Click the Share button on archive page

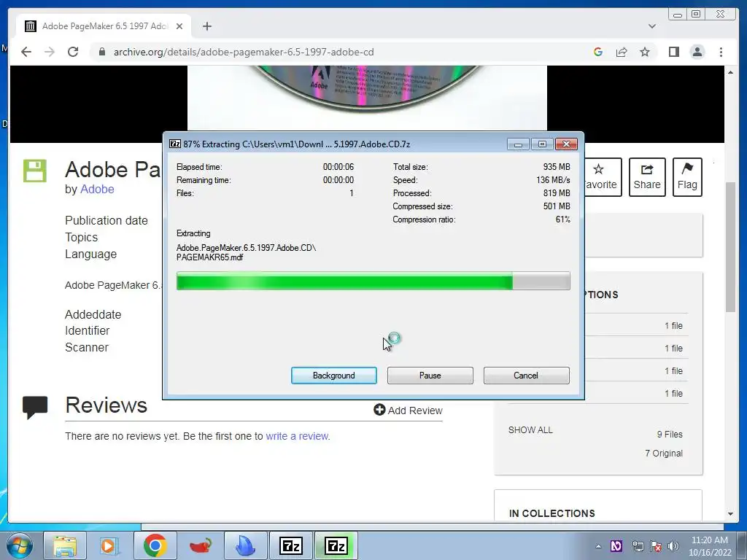tap(647, 177)
